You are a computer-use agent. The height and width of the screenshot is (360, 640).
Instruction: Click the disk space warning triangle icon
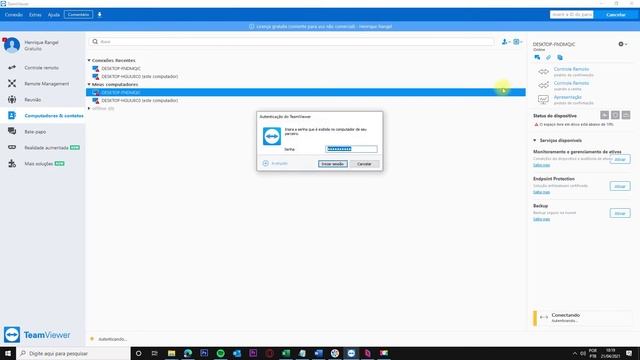coord(536,124)
